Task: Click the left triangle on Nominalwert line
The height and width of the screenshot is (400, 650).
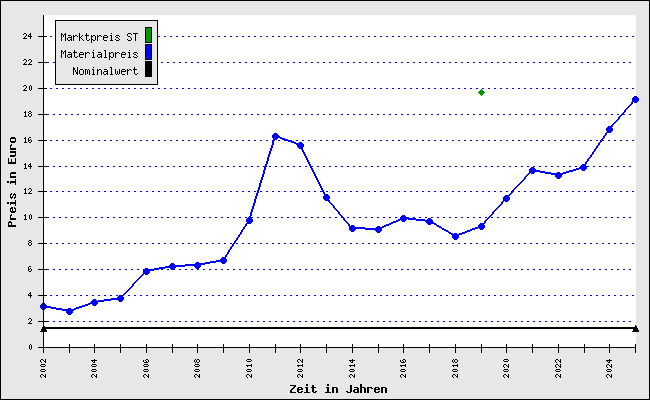Action: pyautogui.click(x=44, y=329)
